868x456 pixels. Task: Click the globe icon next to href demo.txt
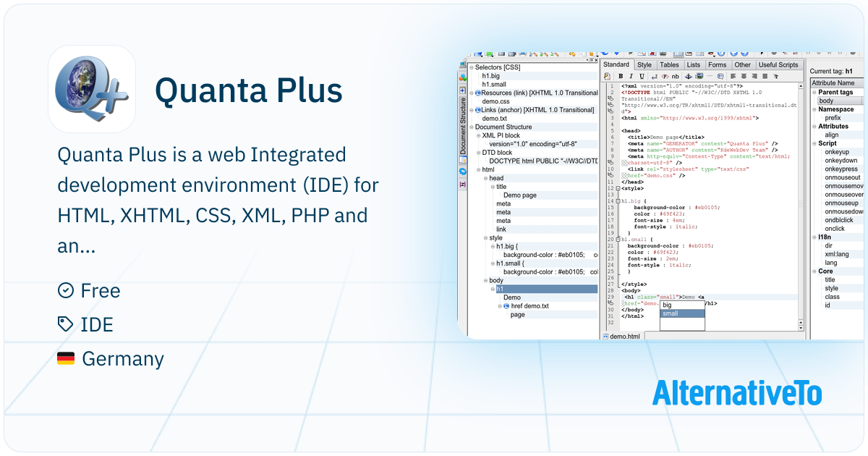[506, 306]
